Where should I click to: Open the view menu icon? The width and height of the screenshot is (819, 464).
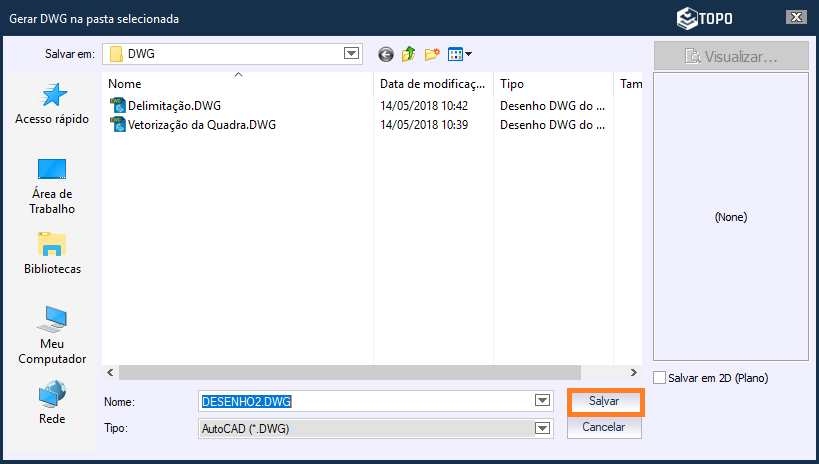pos(459,54)
